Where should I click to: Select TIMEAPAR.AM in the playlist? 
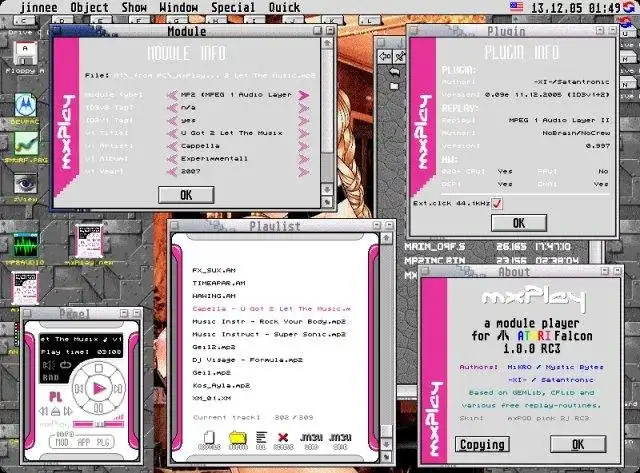pos(218,283)
